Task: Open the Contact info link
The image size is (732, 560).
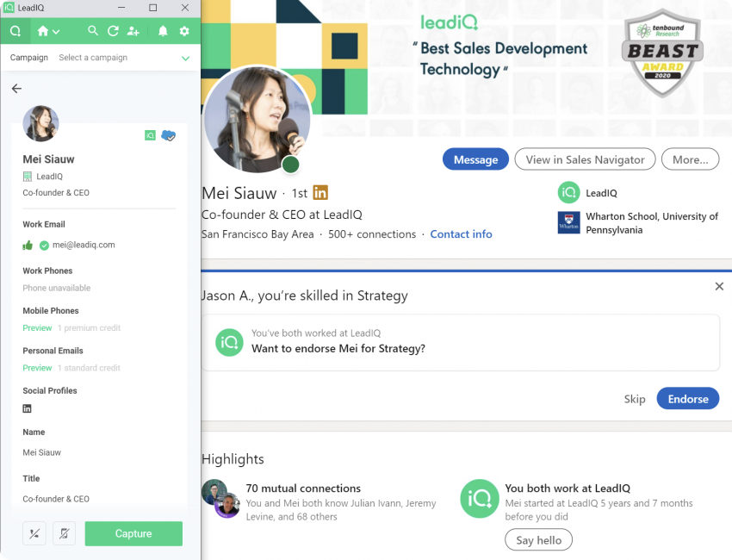Action: point(461,234)
